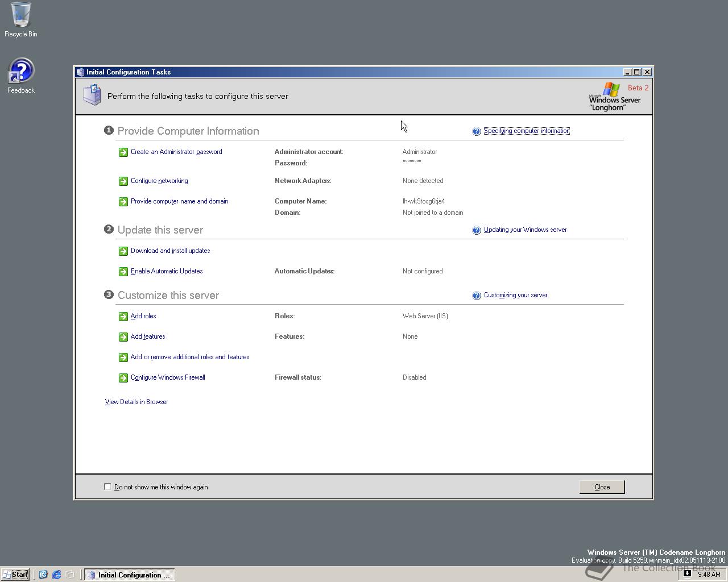Click 'None detected' network adapters value
728x582 pixels.
coord(423,181)
